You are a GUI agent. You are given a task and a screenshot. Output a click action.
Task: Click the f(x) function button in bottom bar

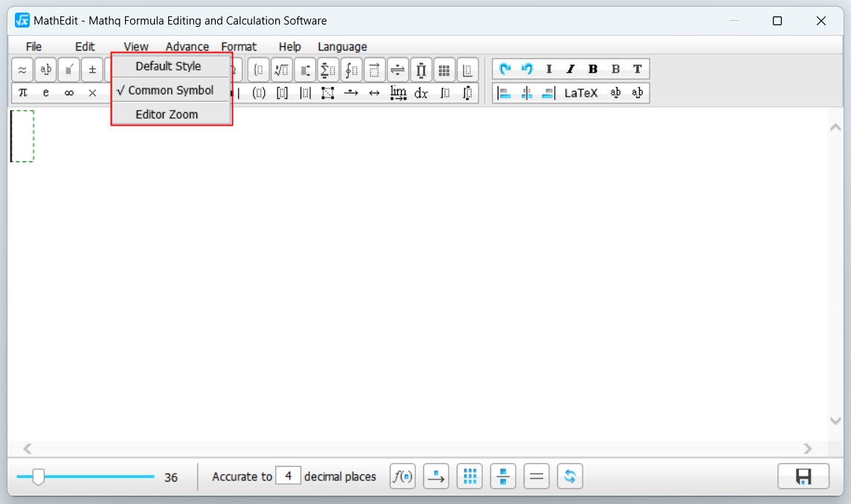pyautogui.click(x=402, y=476)
